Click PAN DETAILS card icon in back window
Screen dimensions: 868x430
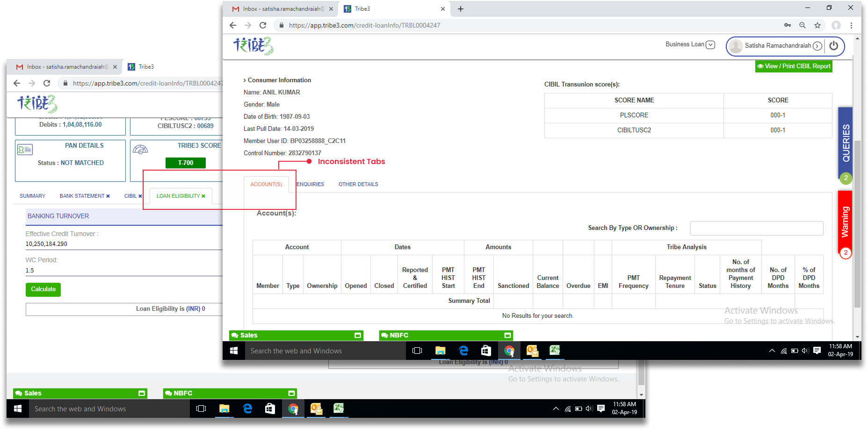coord(25,150)
